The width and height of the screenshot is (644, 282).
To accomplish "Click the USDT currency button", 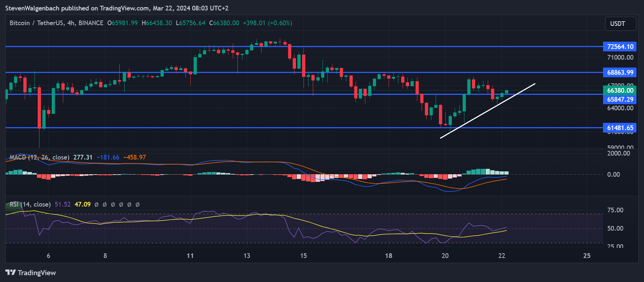I will click(620, 24).
